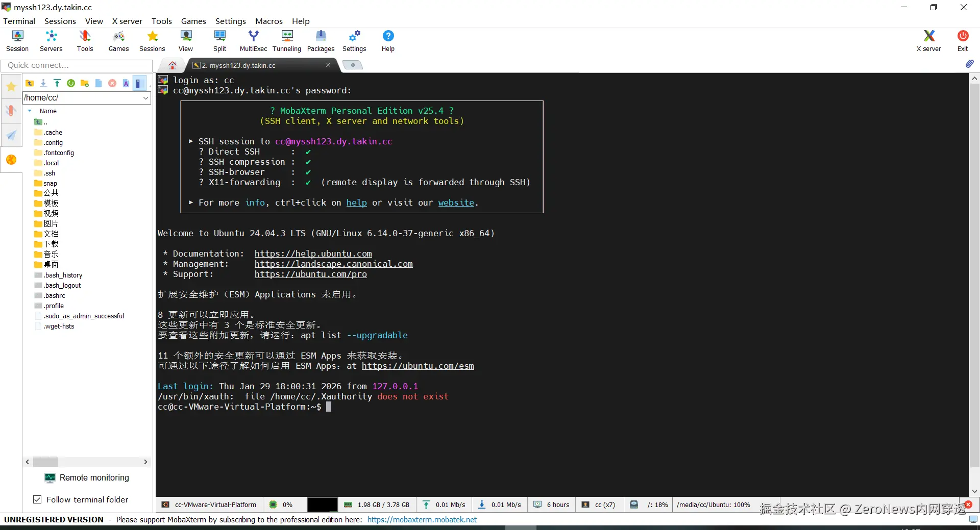Open a new tab with plus button
Viewport: 980px width, 530px height.
coord(352,65)
